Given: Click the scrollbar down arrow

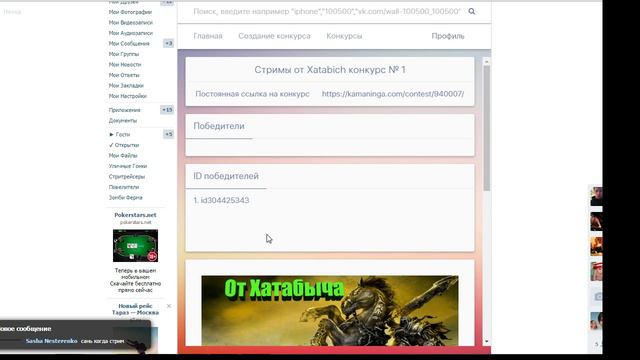Looking at the screenshot, I should (x=486, y=342).
